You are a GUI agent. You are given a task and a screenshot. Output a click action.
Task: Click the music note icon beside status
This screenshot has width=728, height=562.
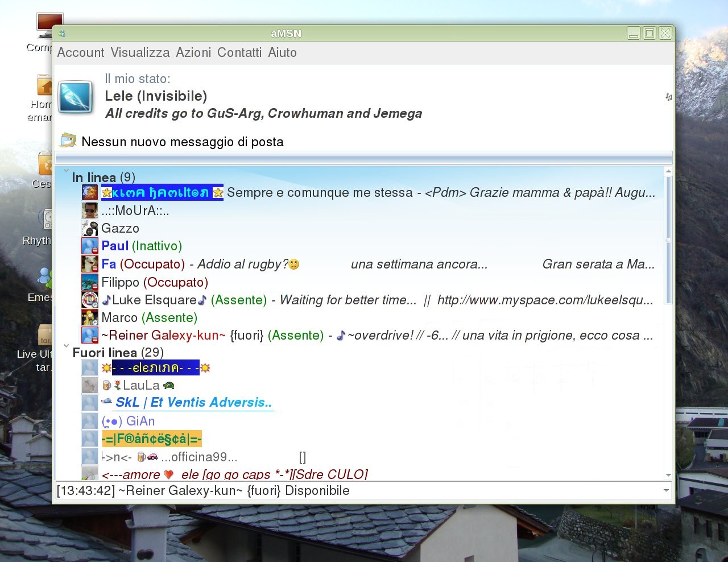669,97
